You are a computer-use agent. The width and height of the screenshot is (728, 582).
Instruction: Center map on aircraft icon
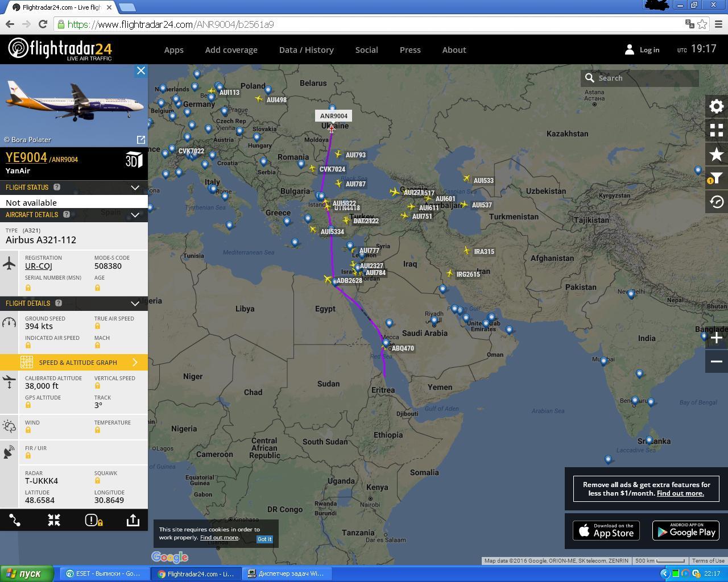tap(54, 520)
